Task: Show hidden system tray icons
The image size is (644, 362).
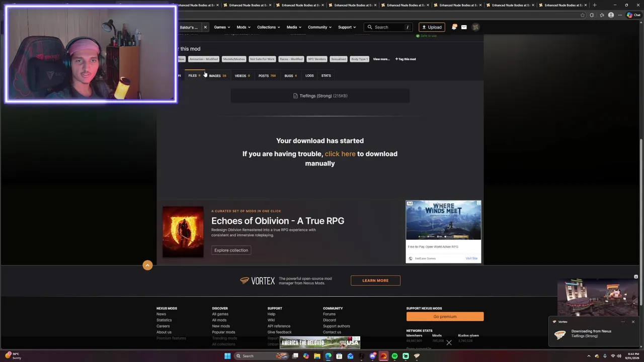Action: [589, 356]
